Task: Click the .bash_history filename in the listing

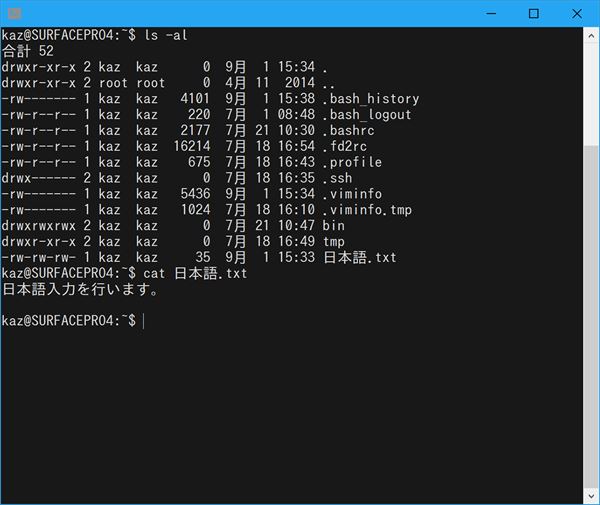Action: (370, 99)
